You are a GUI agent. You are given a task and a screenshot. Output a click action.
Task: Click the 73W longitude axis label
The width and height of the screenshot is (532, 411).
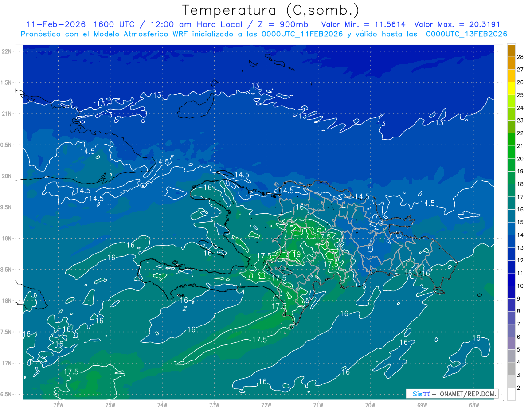pyautogui.click(x=214, y=405)
